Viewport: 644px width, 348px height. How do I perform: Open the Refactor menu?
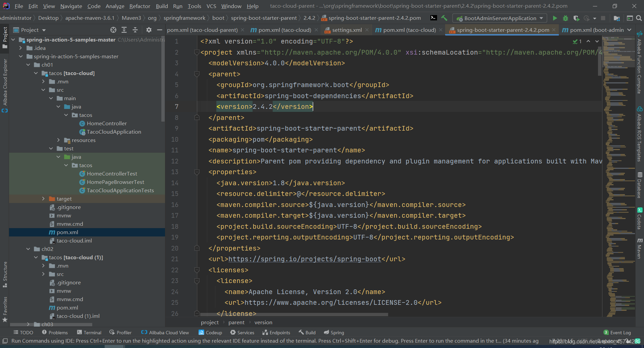(140, 6)
